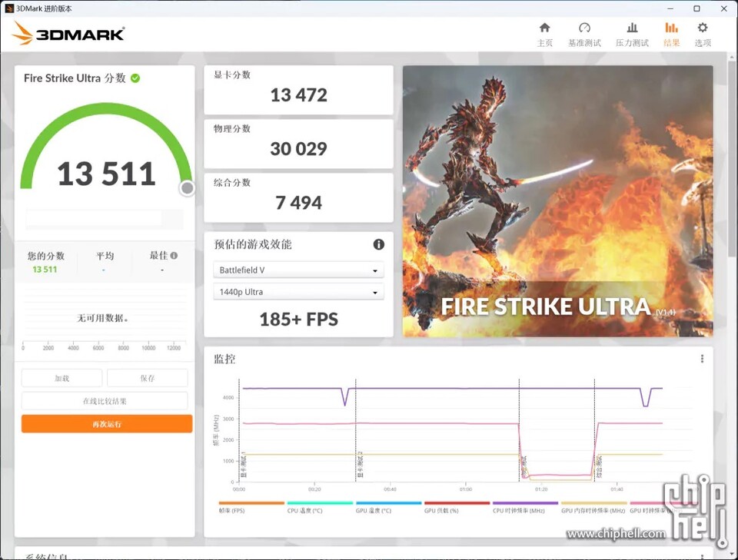The width and height of the screenshot is (738, 560).
Task: Switch to the 压力测试 tab
Action: pos(632,35)
